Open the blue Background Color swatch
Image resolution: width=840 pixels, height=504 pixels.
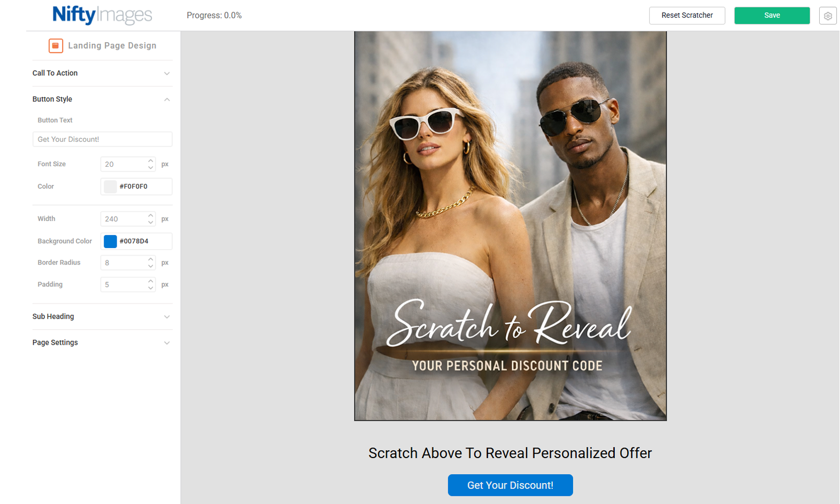click(x=110, y=241)
